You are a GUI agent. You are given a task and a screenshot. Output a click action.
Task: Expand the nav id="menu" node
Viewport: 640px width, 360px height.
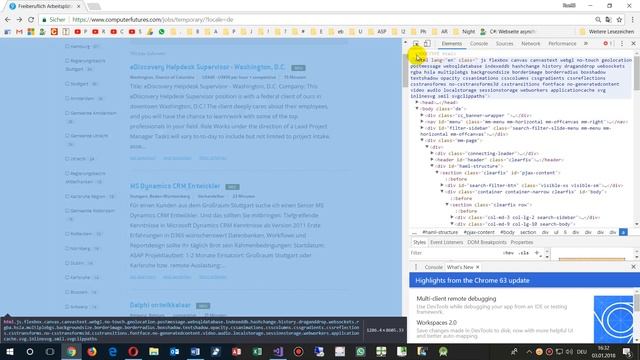point(422,122)
